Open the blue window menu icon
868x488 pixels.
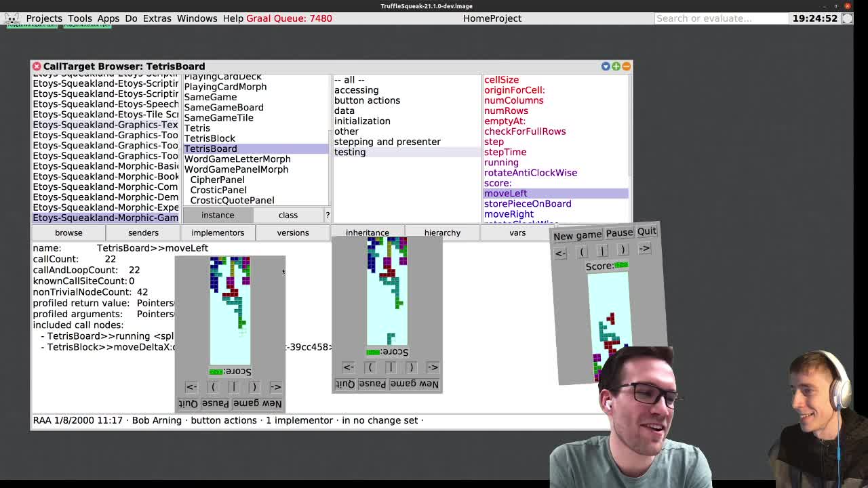coord(606,66)
